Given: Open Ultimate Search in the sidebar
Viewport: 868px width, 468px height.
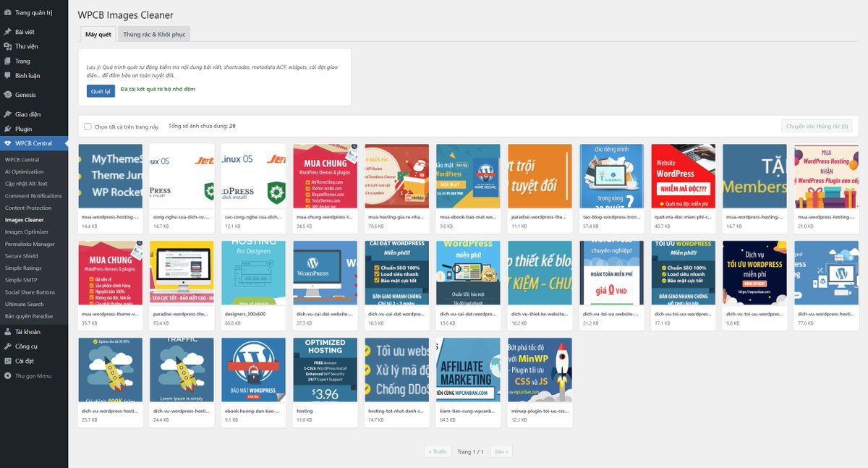Looking at the screenshot, I should pyautogui.click(x=24, y=304).
